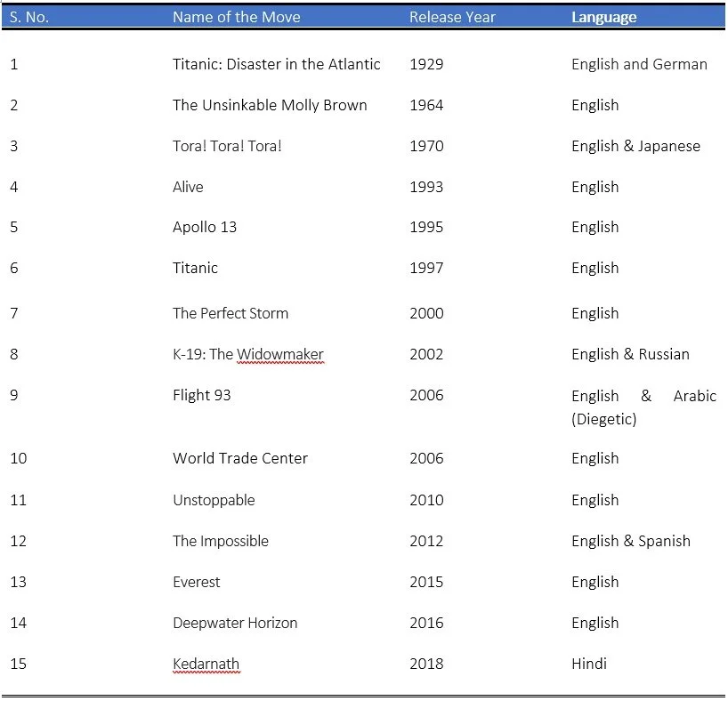Select the 'English & Russian' cell
This screenshot has width=728, height=701.
pyautogui.click(x=630, y=354)
